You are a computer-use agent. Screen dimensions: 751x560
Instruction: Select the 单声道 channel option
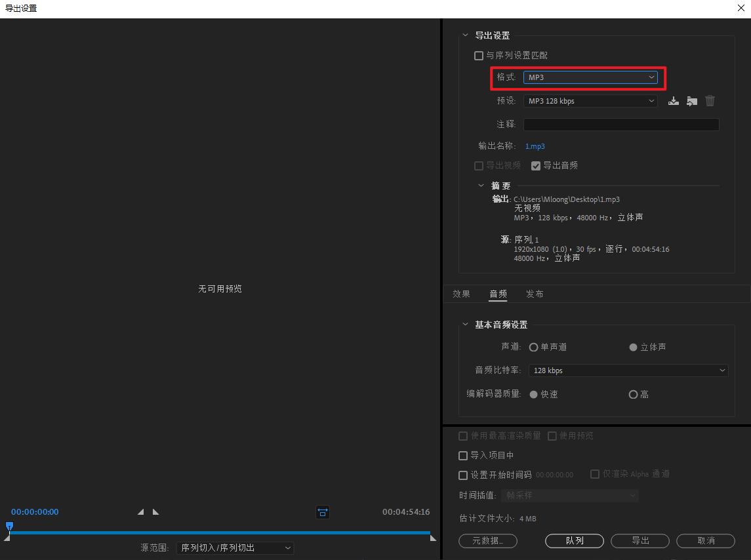point(533,347)
